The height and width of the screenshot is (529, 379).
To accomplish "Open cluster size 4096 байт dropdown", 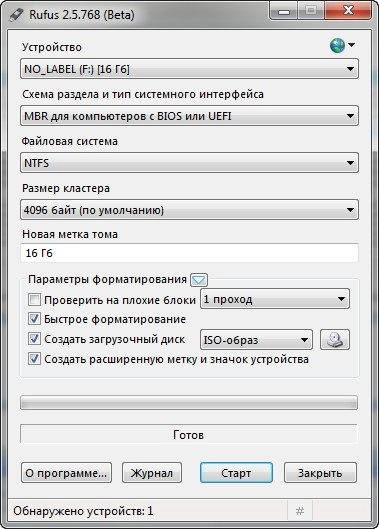I will (189, 210).
